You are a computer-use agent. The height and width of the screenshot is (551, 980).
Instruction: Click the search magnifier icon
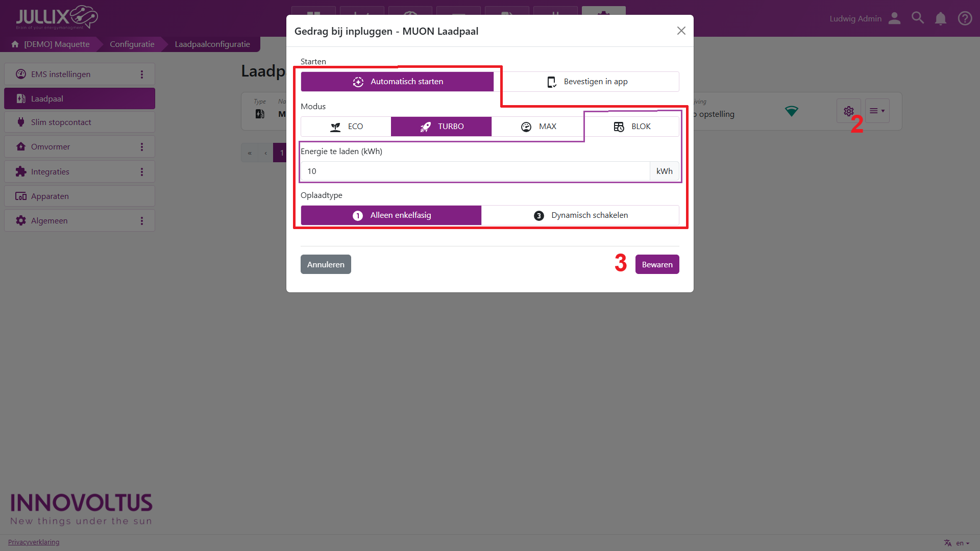pos(918,18)
